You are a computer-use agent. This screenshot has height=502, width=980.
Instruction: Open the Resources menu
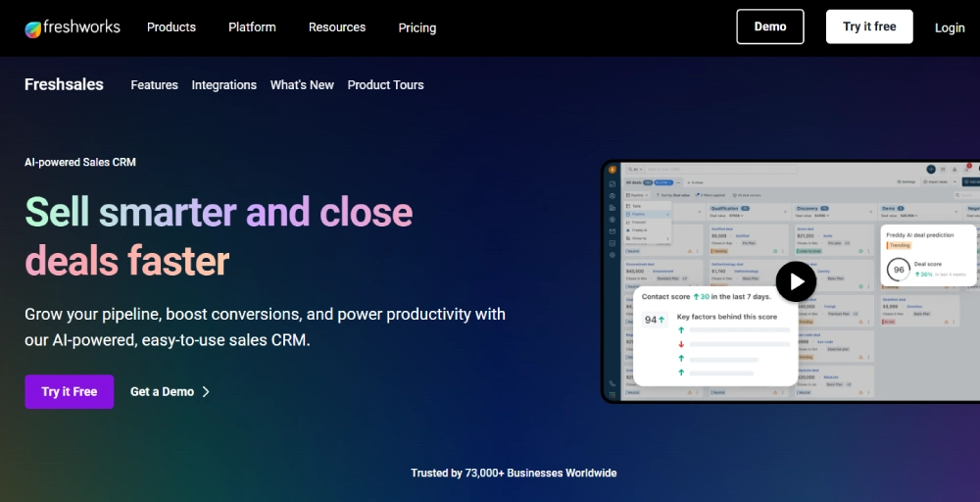click(337, 27)
